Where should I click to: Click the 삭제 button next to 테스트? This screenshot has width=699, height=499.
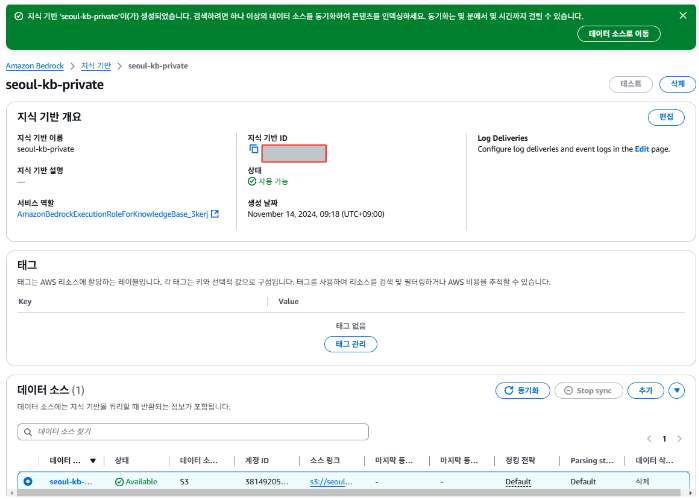[x=677, y=84]
